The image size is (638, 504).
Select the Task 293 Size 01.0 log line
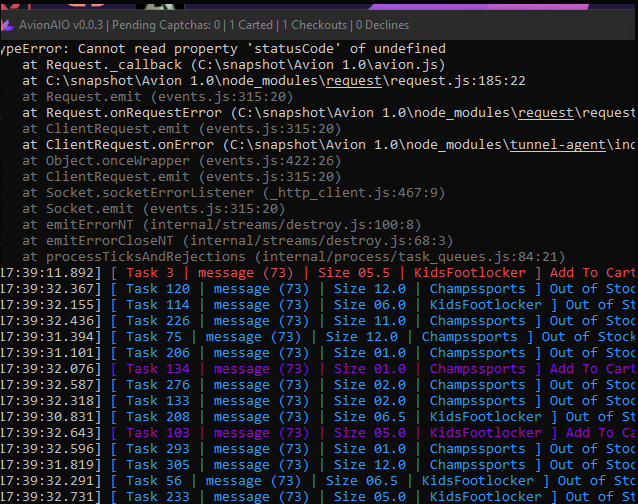coord(319,449)
